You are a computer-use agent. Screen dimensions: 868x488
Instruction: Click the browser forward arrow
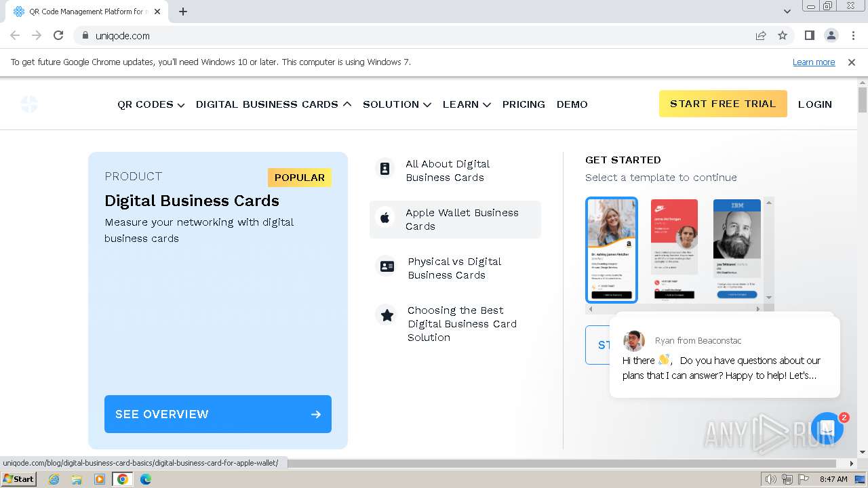click(x=37, y=35)
